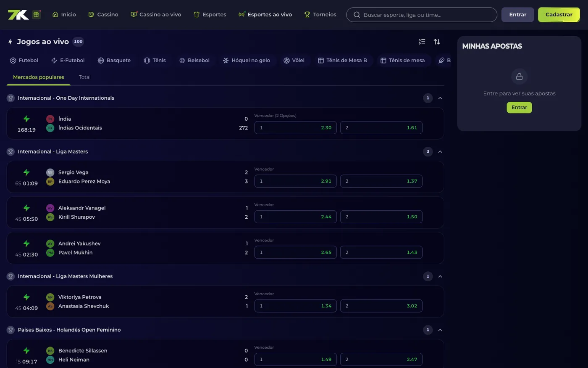The width and height of the screenshot is (588, 368).
Task: Click the Pavel Mukhin avatar badge
Action: point(50,253)
